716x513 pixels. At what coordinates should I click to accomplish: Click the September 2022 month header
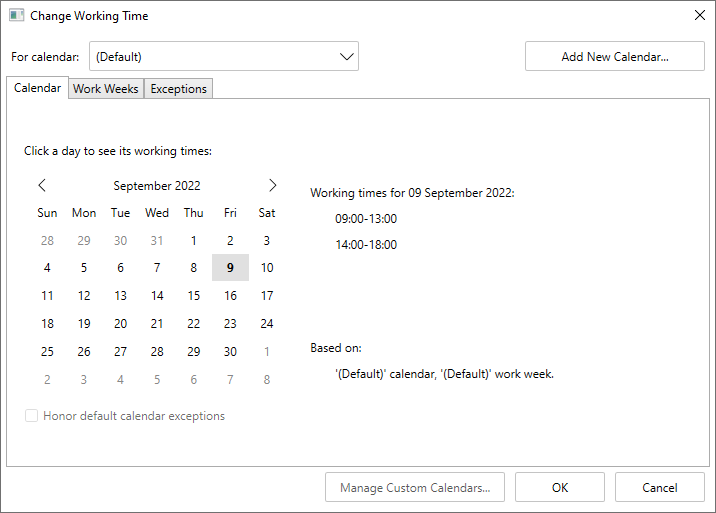click(x=157, y=186)
